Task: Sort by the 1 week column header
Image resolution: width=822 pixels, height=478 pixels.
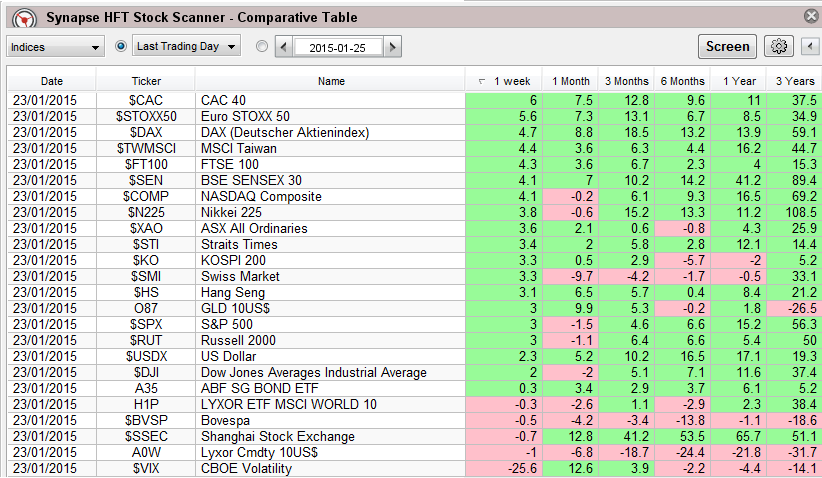Action: pos(503,81)
